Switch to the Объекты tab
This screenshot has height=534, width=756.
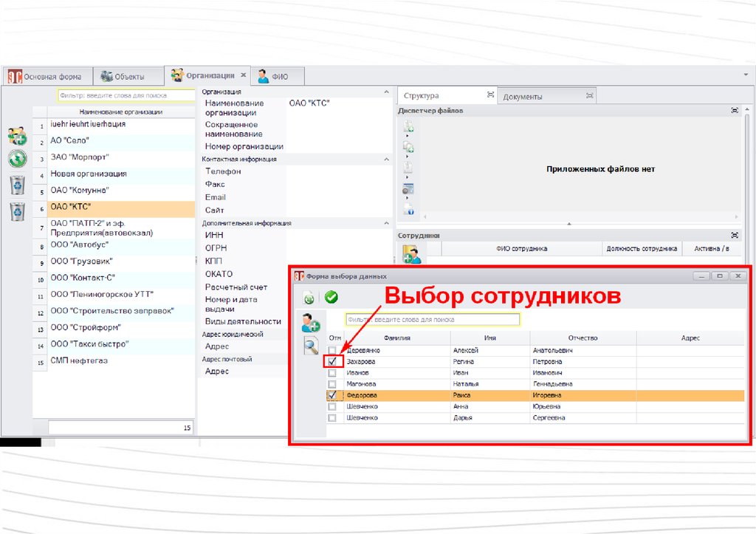pos(124,76)
